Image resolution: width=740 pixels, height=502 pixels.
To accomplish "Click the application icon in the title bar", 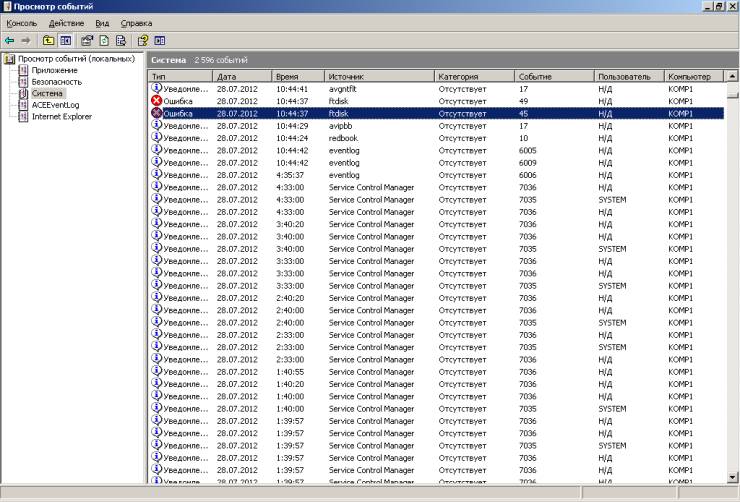I will 7,6.
